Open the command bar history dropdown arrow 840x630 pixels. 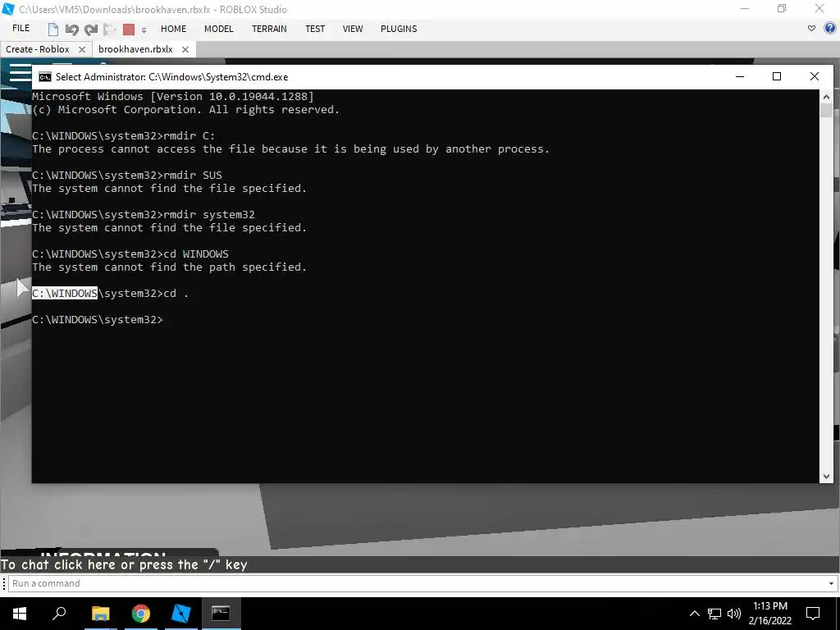point(832,583)
